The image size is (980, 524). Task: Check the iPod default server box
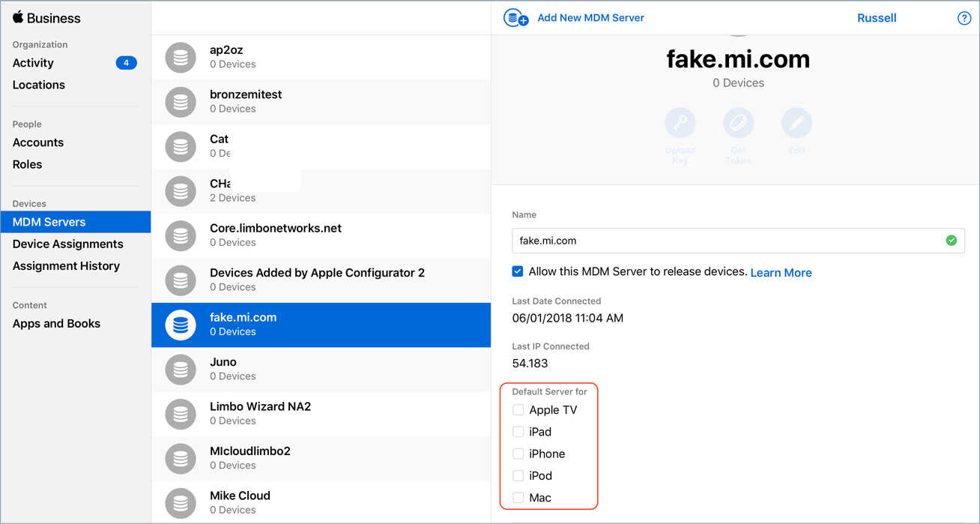pos(518,475)
